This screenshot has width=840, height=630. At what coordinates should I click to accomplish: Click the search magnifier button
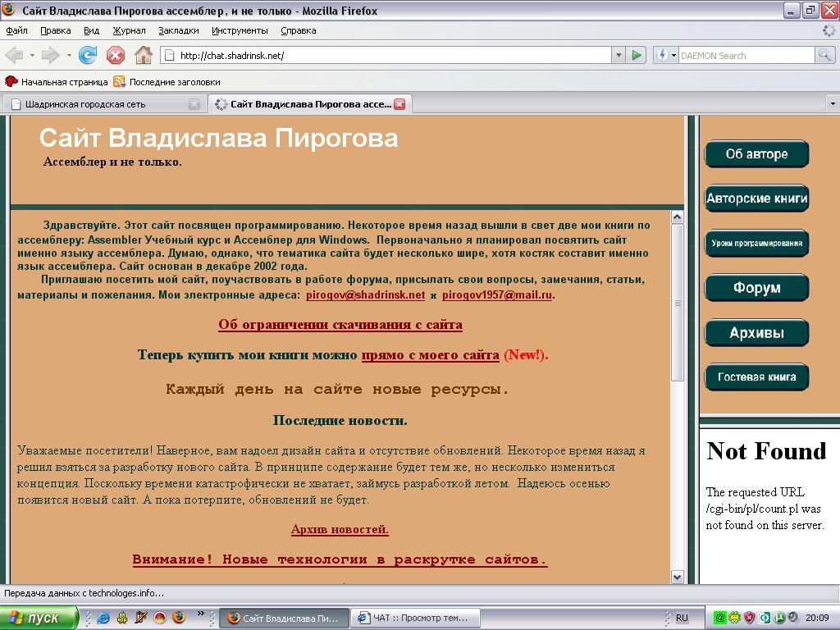click(x=824, y=55)
